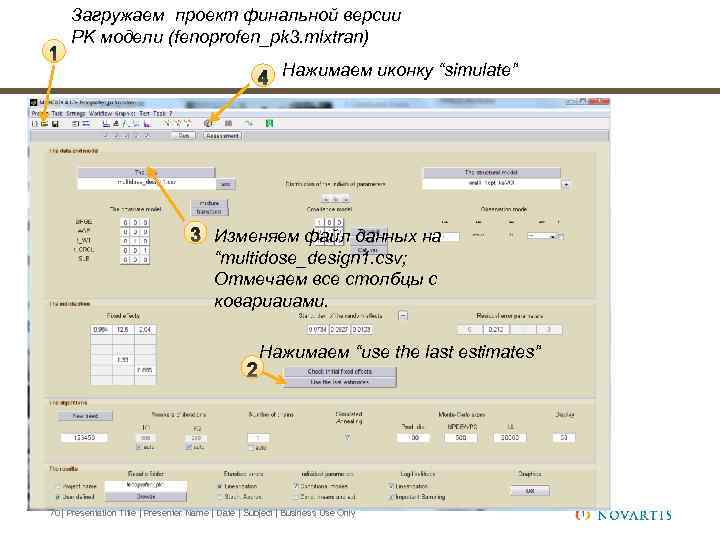This screenshot has width=720, height=540.
Task: Click the Run button
Action: pyautogui.click(x=184, y=136)
